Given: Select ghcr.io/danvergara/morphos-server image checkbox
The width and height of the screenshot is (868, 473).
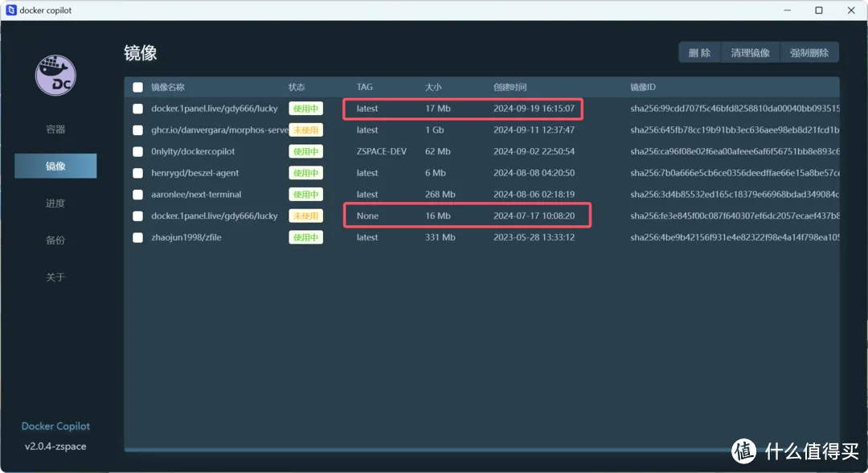Looking at the screenshot, I should coord(137,130).
